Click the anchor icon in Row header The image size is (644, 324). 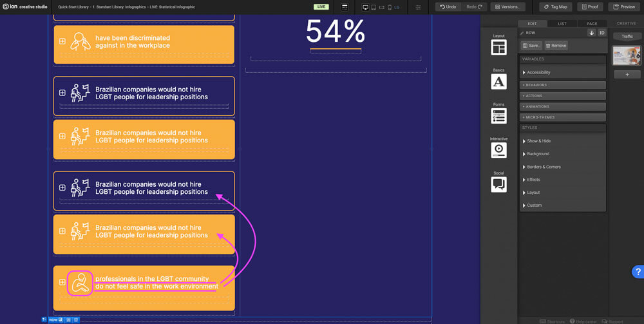(x=591, y=33)
